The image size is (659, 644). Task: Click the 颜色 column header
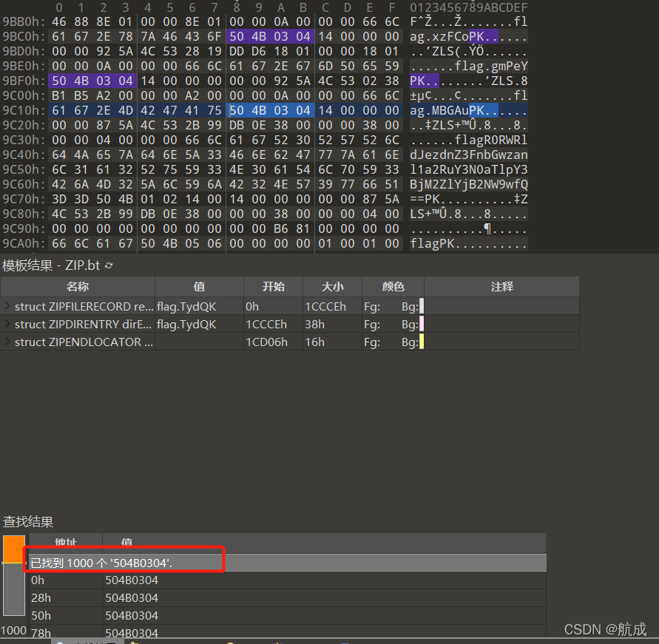[393, 286]
